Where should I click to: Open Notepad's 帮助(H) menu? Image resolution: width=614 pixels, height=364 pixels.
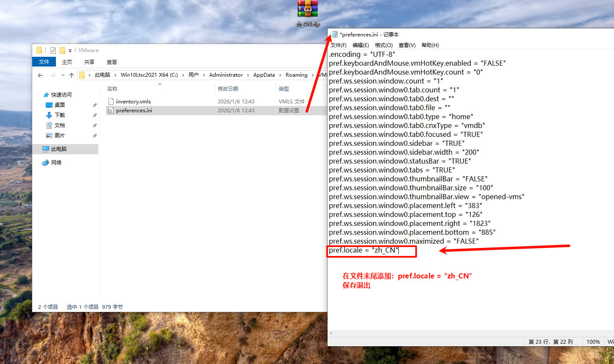coord(430,45)
